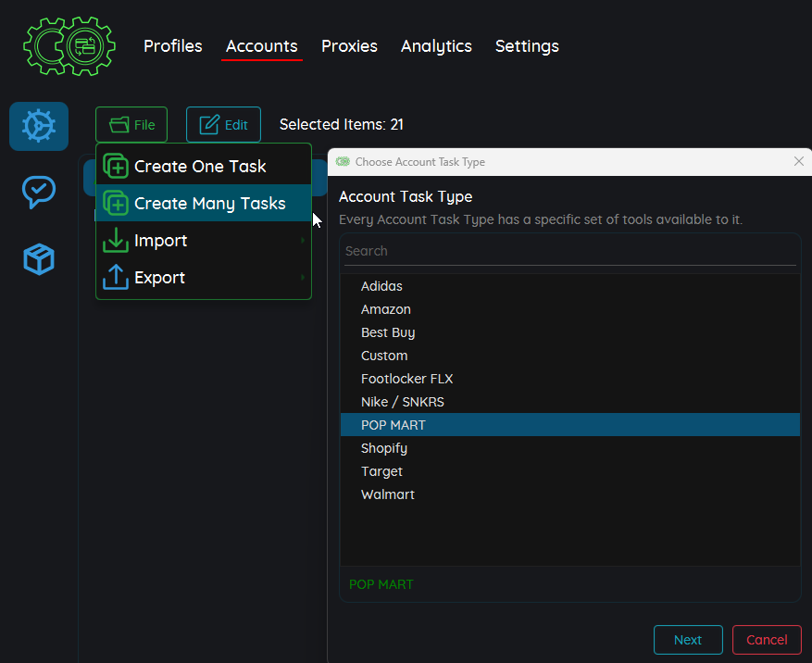
Task: Select Adidas in the task type list
Action: click(570, 286)
